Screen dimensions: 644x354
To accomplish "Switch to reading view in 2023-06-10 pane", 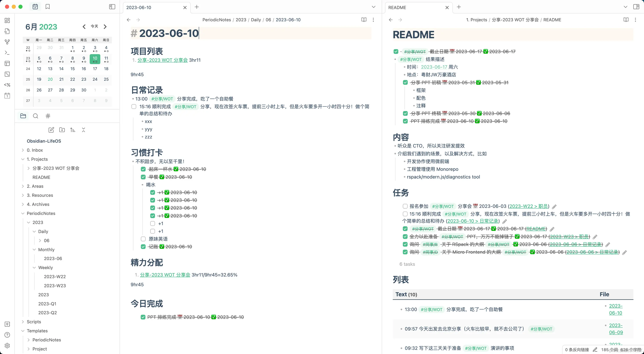I will pos(364,20).
